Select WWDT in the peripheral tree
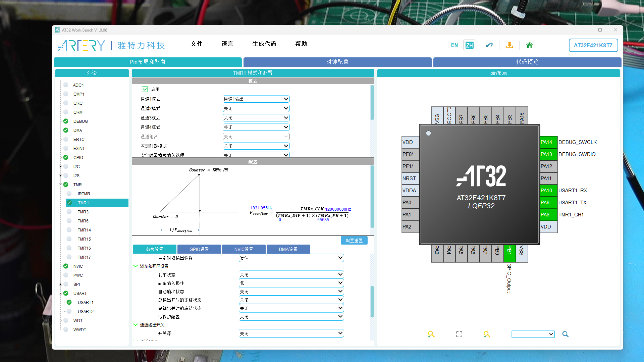The image size is (644, 362). pyautogui.click(x=80, y=330)
